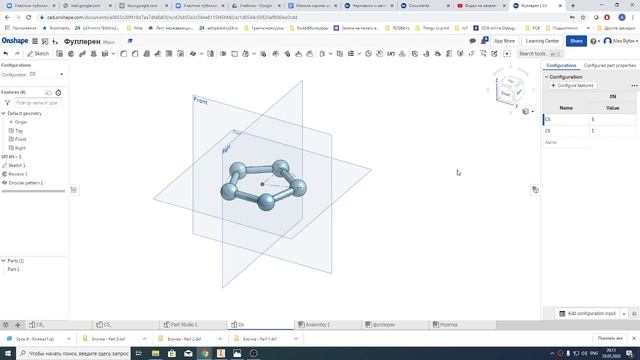
Task: Click the Windows taskbar search box
Action: tap(73, 353)
